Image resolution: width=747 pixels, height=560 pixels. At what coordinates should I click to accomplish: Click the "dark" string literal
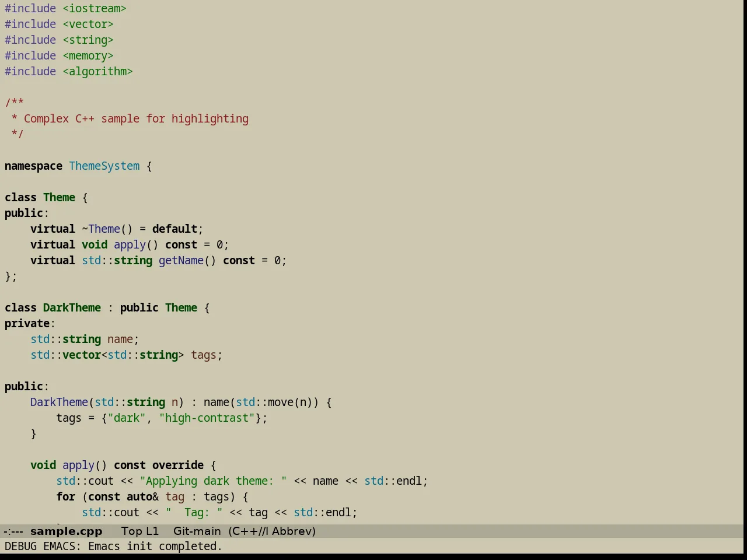pyautogui.click(x=127, y=418)
